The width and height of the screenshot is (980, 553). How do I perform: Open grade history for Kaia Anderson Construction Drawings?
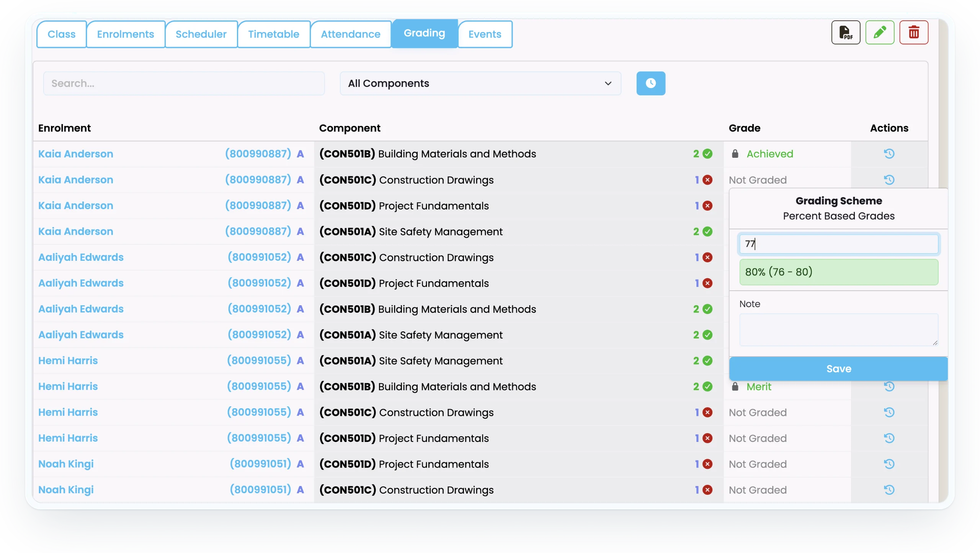tap(889, 180)
